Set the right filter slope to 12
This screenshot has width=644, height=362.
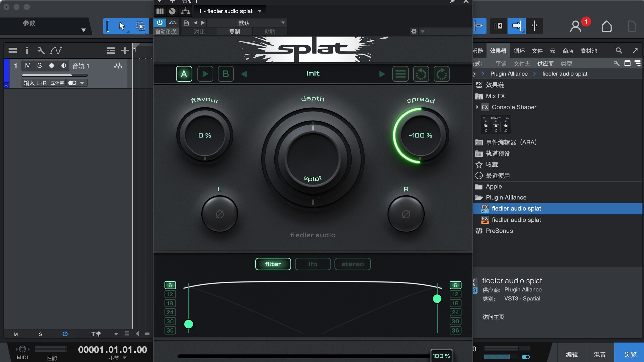point(455,294)
